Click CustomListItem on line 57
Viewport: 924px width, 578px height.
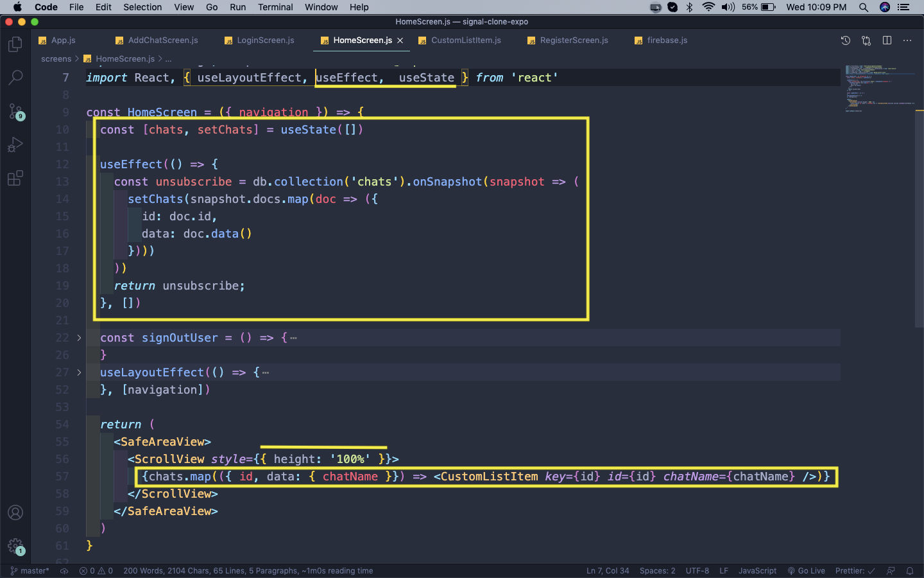pos(489,477)
